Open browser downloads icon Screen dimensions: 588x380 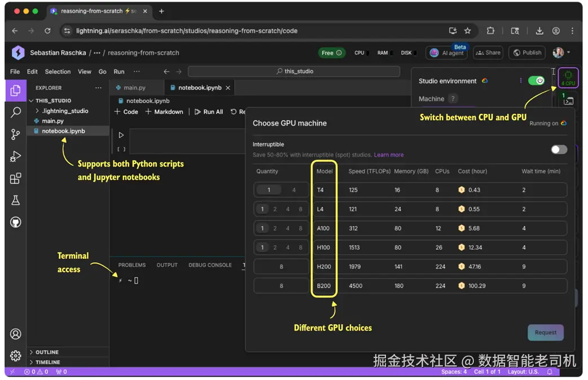tap(539, 31)
